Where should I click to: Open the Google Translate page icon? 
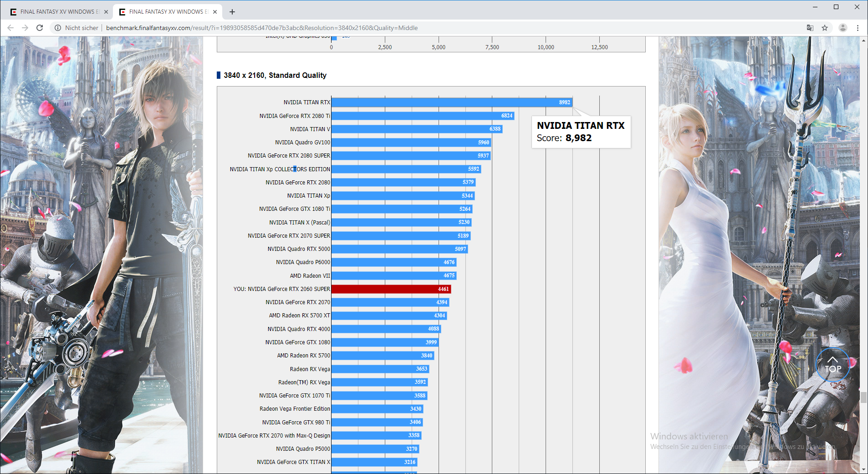pos(810,28)
